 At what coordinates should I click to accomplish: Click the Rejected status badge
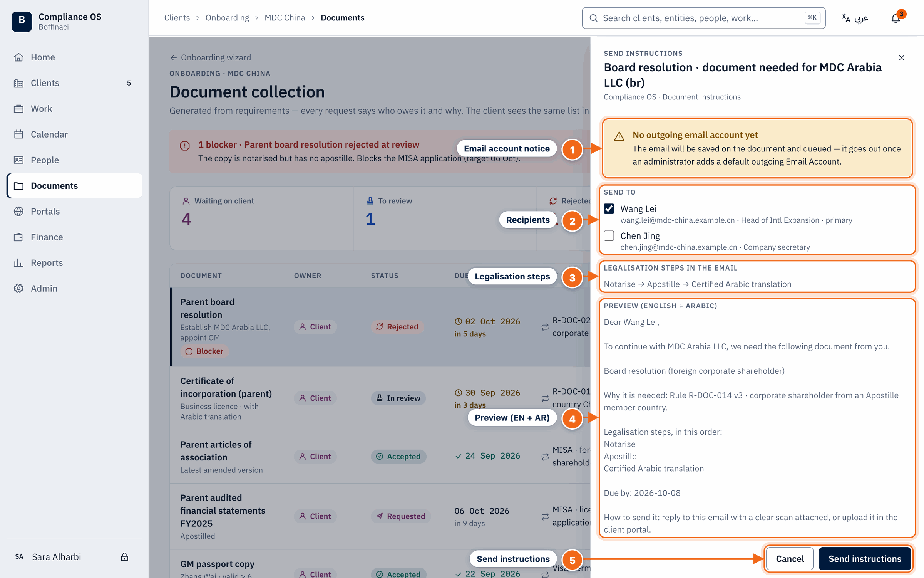point(397,327)
